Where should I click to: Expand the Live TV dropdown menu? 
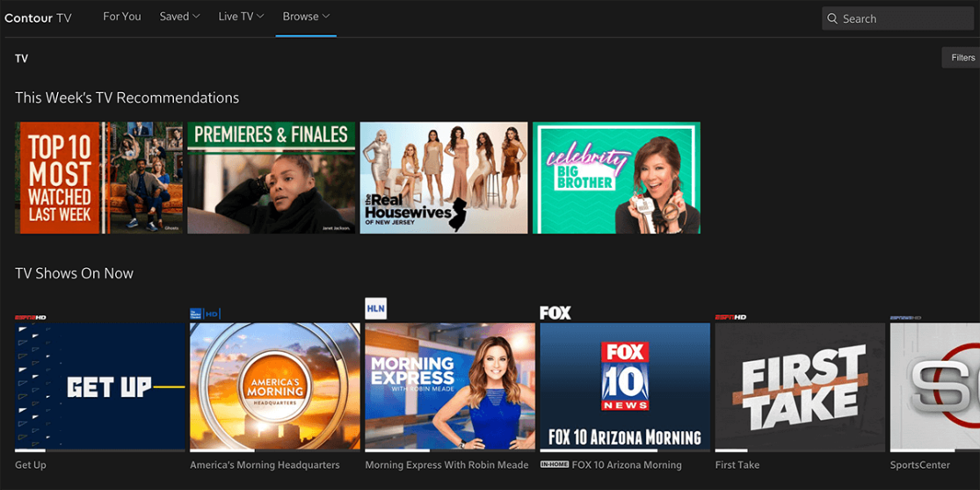point(241,17)
